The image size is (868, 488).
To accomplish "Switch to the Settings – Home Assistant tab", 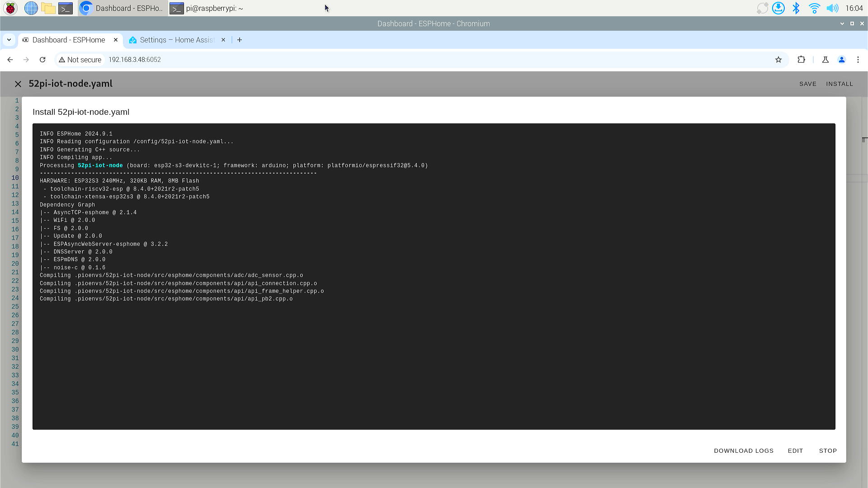I will pos(177,40).
